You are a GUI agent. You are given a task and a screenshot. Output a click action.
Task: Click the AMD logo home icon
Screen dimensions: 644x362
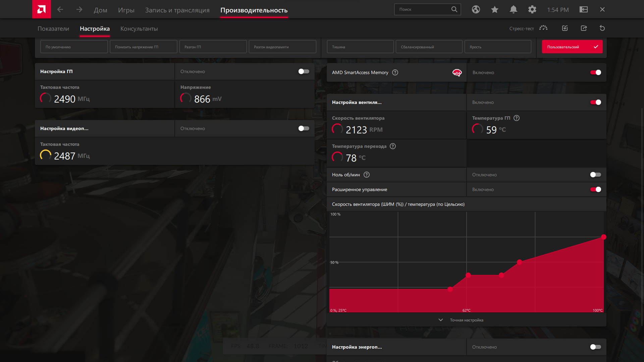click(41, 9)
